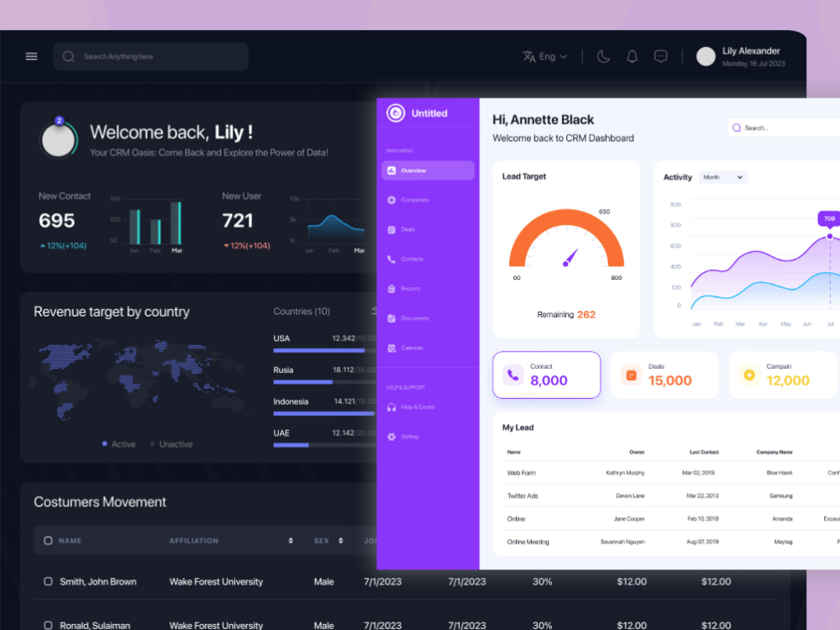This screenshot has width=840, height=630.
Task: Click the Calendar sidebar icon
Action: (x=391, y=348)
